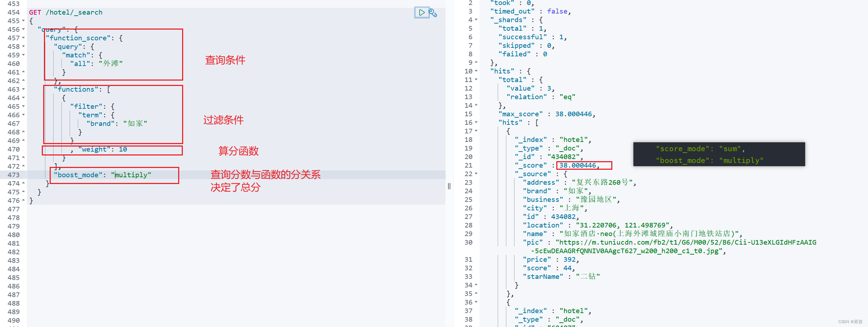Click the "failed" : 0 response line
The width and height of the screenshot is (868, 327).
pyautogui.click(x=523, y=54)
